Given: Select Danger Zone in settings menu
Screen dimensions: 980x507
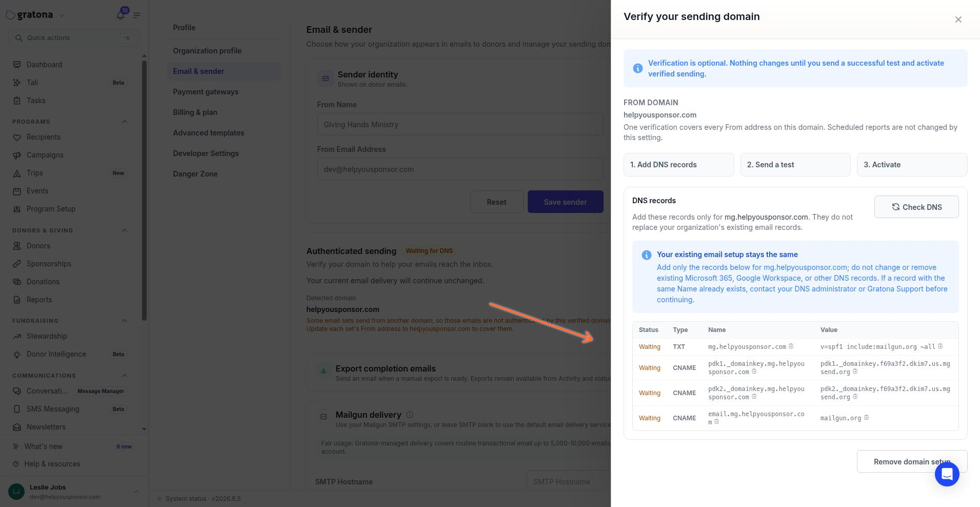Looking at the screenshot, I should click(x=224, y=174).
